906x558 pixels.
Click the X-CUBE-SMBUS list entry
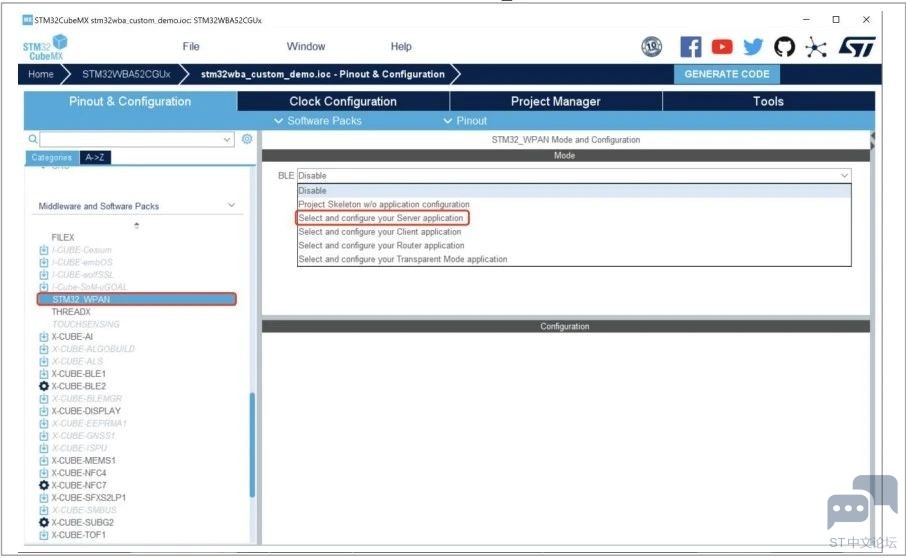(x=84, y=510)
